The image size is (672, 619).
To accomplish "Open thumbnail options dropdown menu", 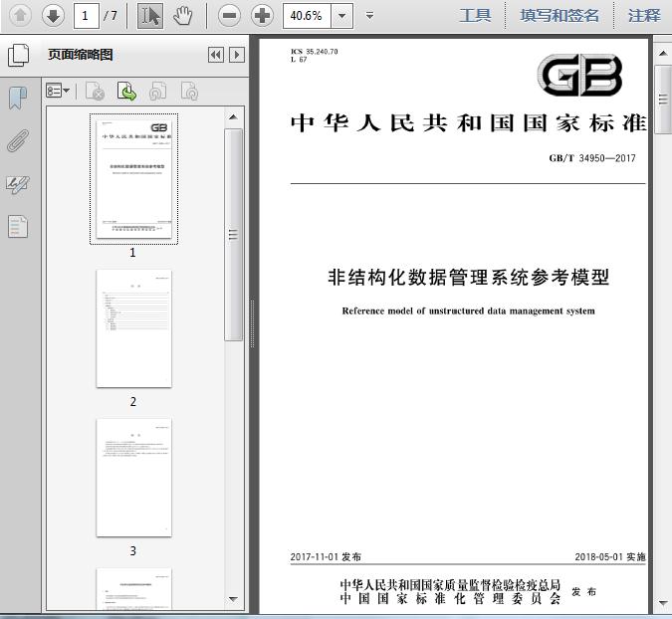I will coord(58,91).
